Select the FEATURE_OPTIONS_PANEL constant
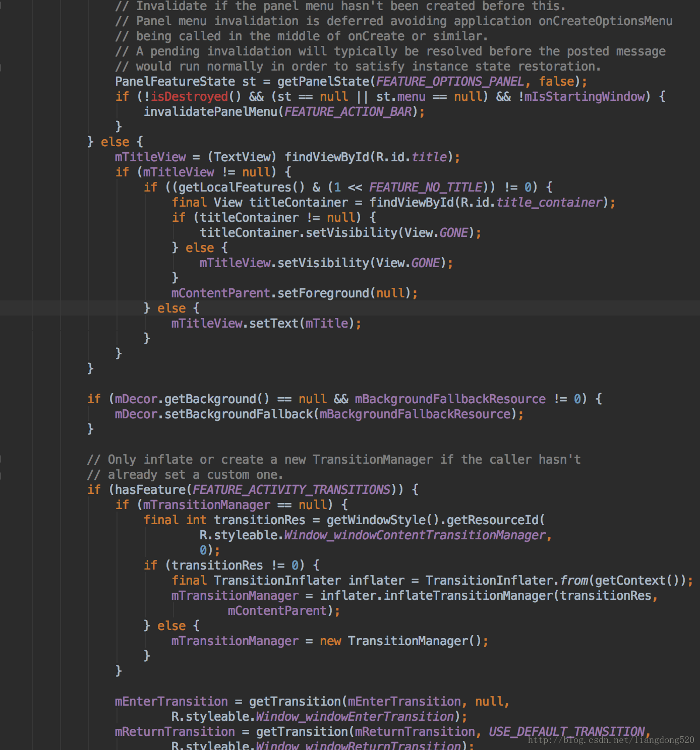Viewport: 700px width, 750px height. [450, 82]
